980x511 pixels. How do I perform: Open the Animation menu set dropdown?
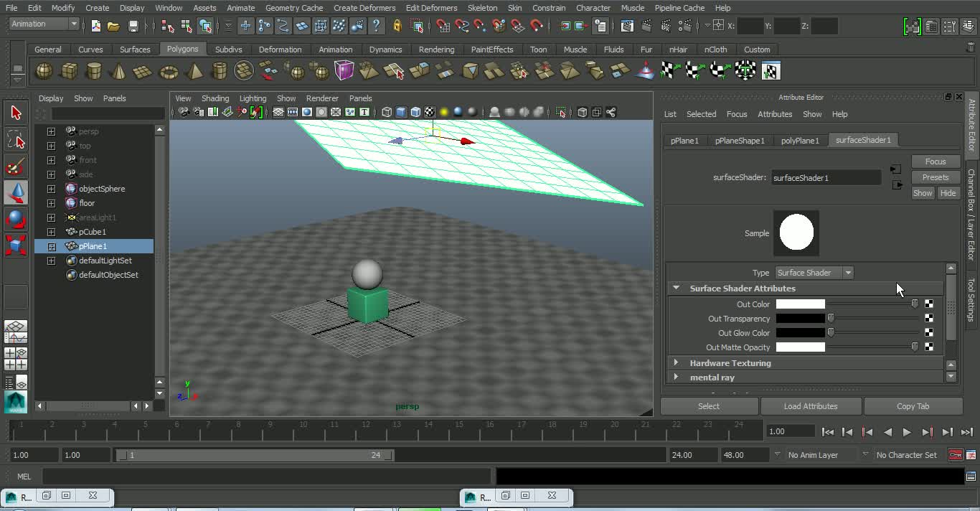[44, 24]
